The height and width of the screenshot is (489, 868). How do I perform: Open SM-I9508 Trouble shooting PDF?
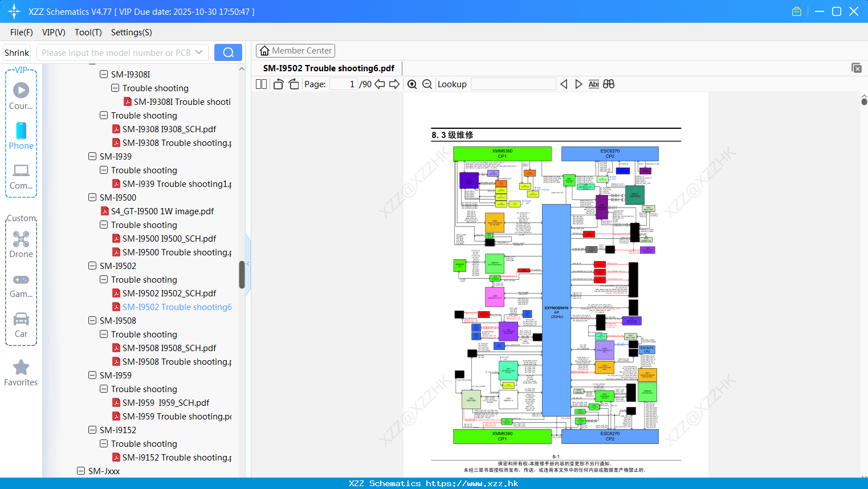point(172,361)
